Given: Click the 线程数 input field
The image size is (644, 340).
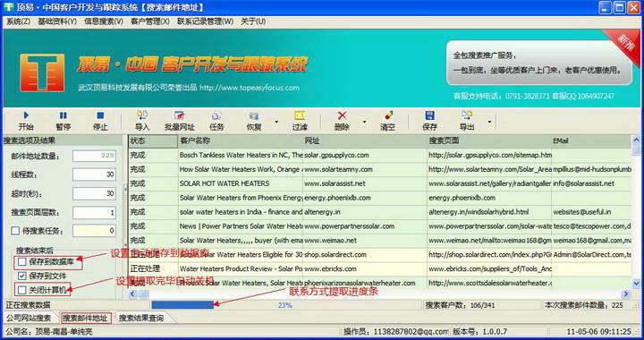Looking at the screenshot, I should point(94,174).
